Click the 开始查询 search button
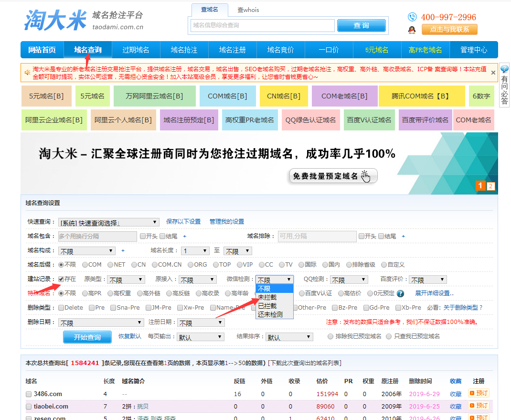The width and height of the screenshot is (511, 420). click(x=87, y=336)
